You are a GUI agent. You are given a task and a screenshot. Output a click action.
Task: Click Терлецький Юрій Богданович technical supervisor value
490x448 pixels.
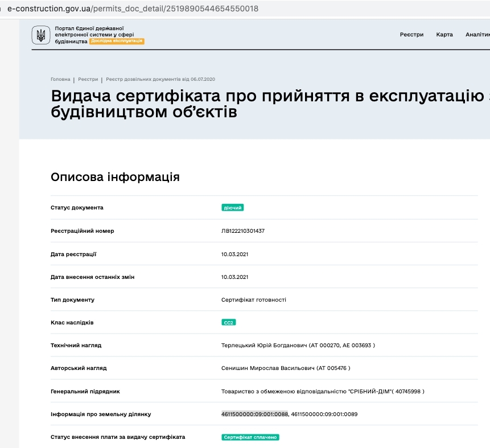click(x=298, y=346)
